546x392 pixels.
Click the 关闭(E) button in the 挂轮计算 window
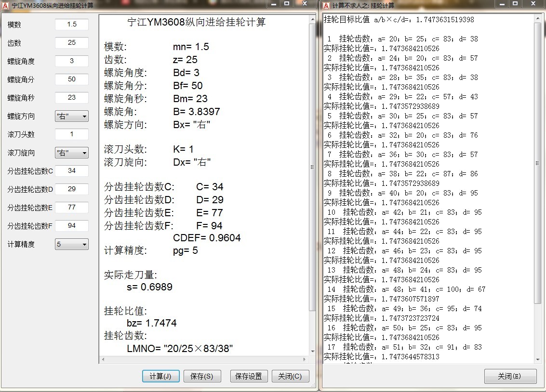[x=510, y=376]
